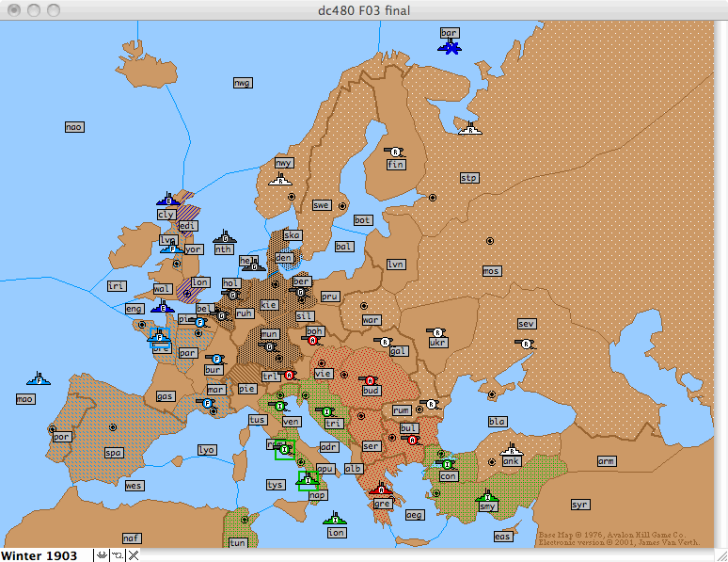
Task: Click the aeg sea label
Action: [414, 515]
